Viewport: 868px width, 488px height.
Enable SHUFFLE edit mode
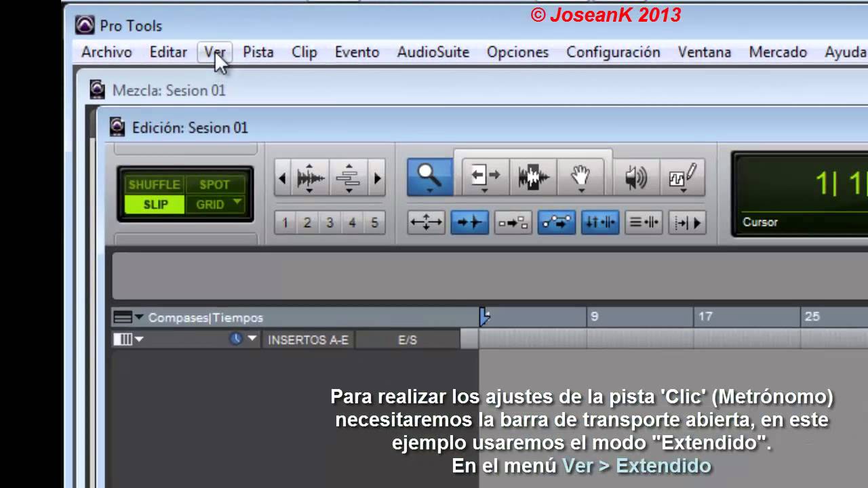point(154,184)
